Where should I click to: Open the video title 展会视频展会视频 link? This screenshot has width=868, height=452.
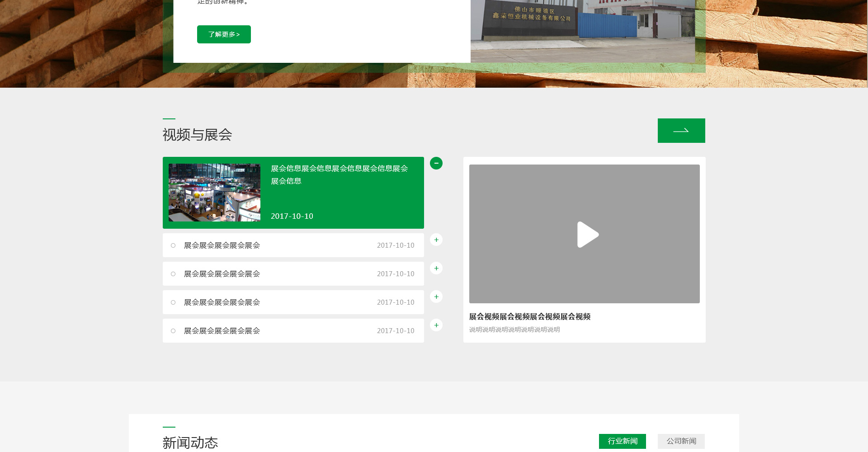pos(529,317)
